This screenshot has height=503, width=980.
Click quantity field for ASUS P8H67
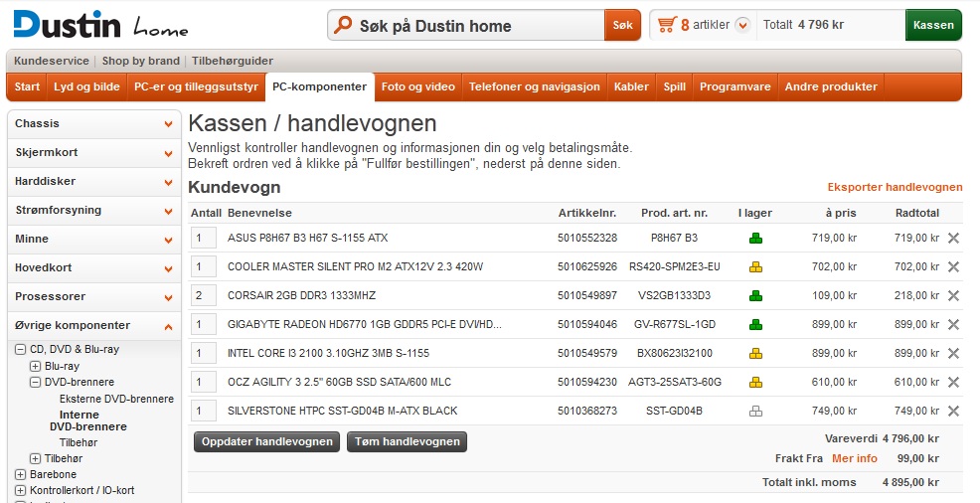coord(203,238)
